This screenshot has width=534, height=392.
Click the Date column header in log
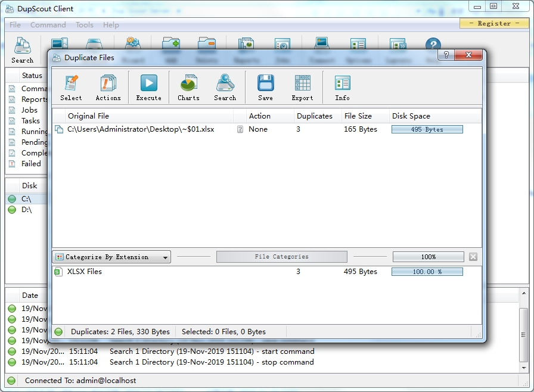(x=30, y=295)
